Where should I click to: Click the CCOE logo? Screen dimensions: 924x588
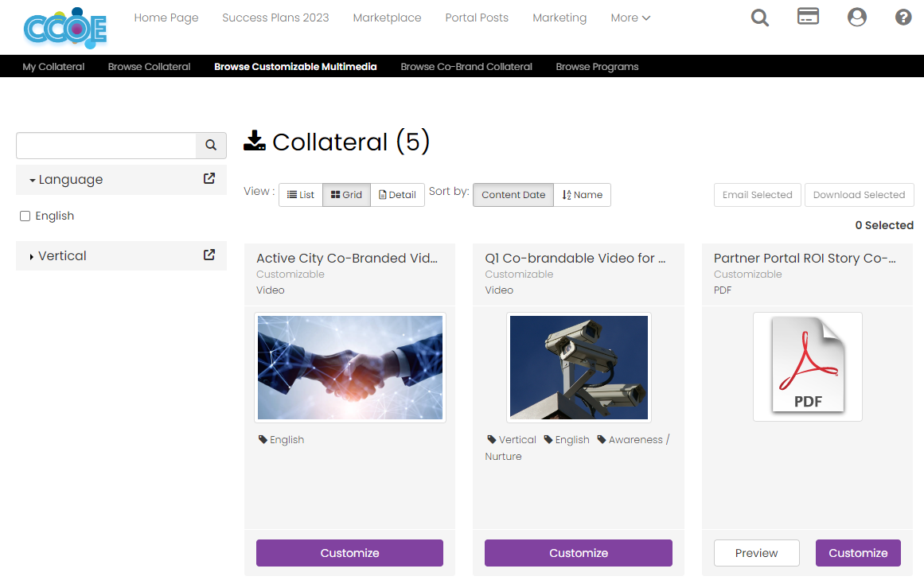pos(64,27)
